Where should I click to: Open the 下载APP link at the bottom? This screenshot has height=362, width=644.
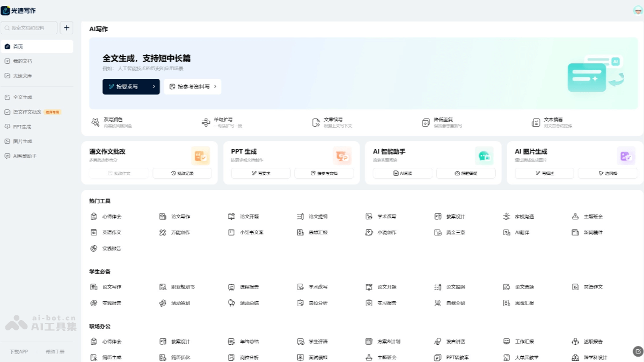click(19, 352)
